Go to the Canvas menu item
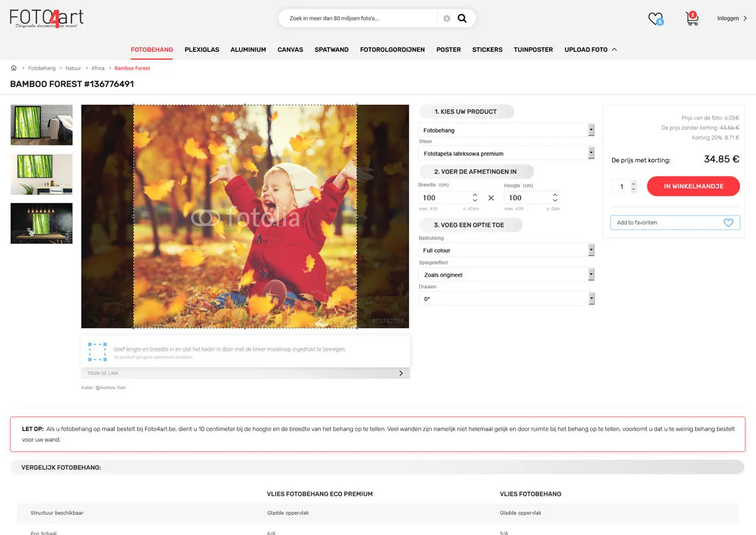 (290, 50)
